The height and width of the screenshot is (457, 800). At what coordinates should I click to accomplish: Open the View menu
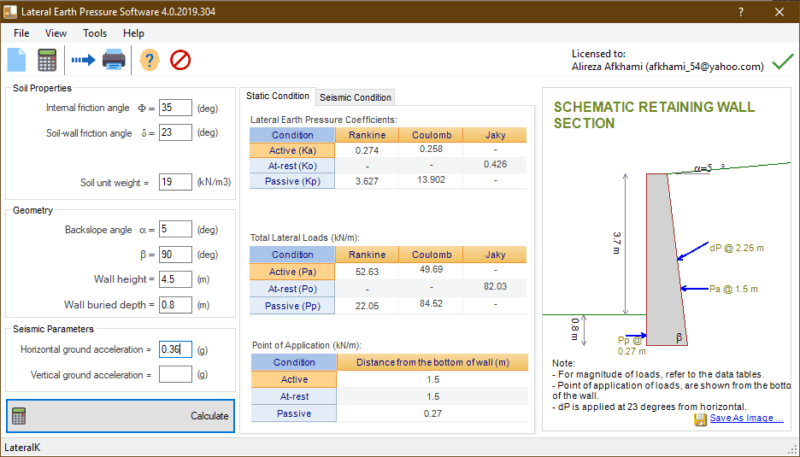(56, 33)
